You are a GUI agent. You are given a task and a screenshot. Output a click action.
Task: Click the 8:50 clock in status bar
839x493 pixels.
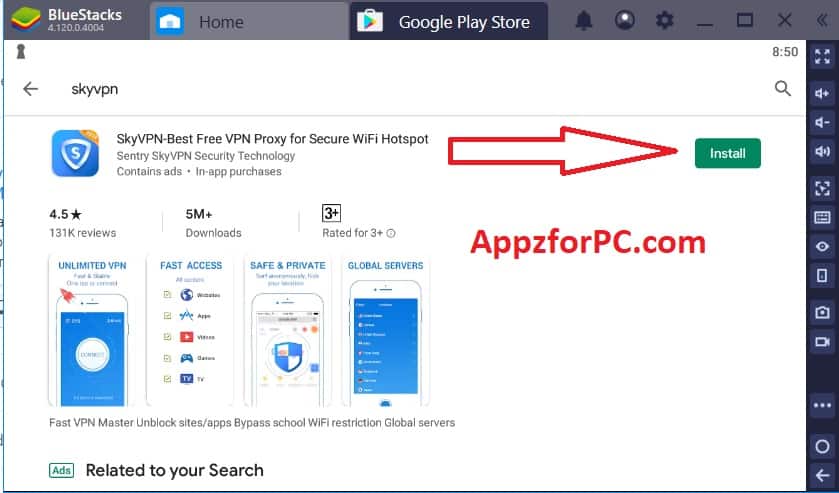[785, 52]
